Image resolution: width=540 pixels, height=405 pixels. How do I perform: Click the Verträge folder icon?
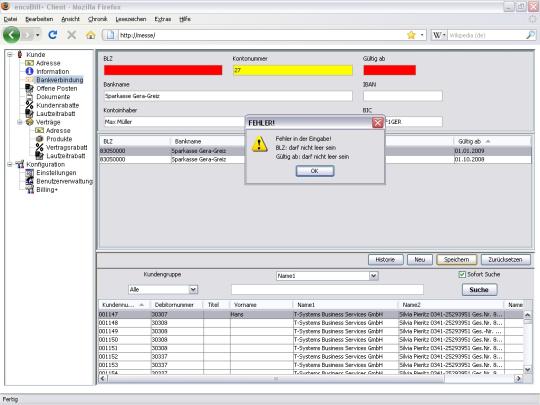[30, 122]
